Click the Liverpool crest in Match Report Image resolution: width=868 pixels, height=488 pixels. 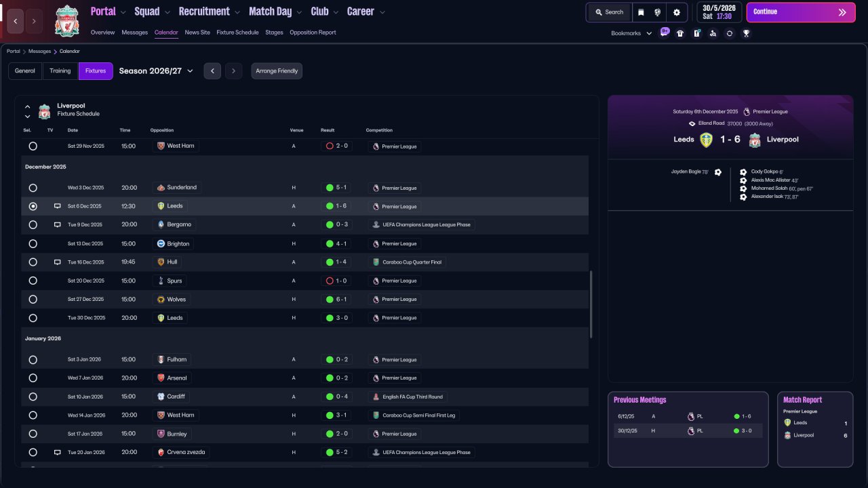[x=787, y=435]
